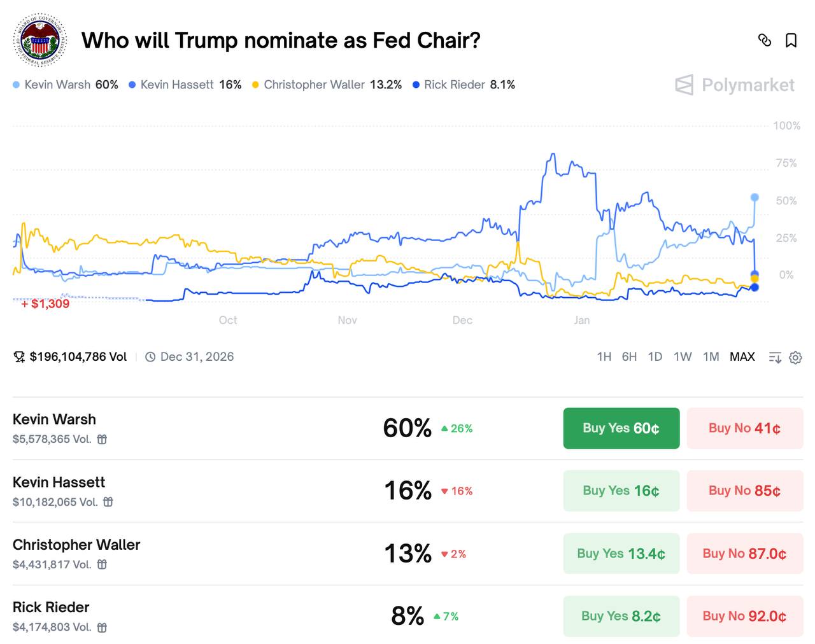Click the Federal Reserve seal logo
815x644 pixels.
(39, 41)
